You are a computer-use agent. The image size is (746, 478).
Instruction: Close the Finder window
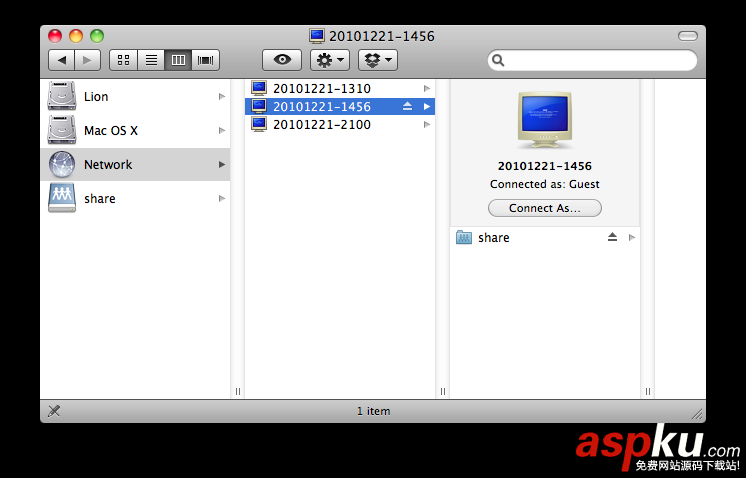click(55, 36)
